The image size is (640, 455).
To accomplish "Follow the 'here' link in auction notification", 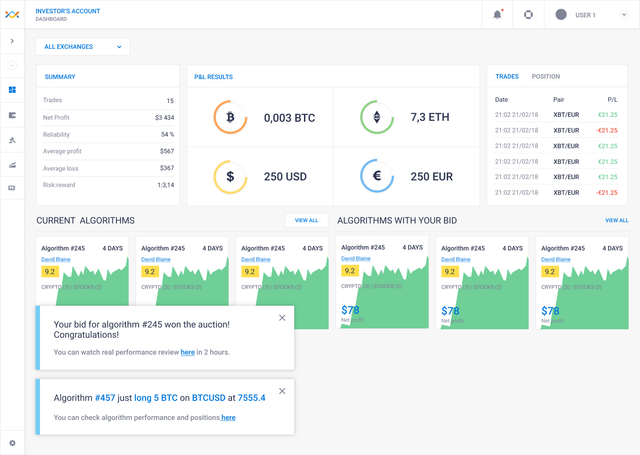I will pyautogui.click(x=188, y=352).
